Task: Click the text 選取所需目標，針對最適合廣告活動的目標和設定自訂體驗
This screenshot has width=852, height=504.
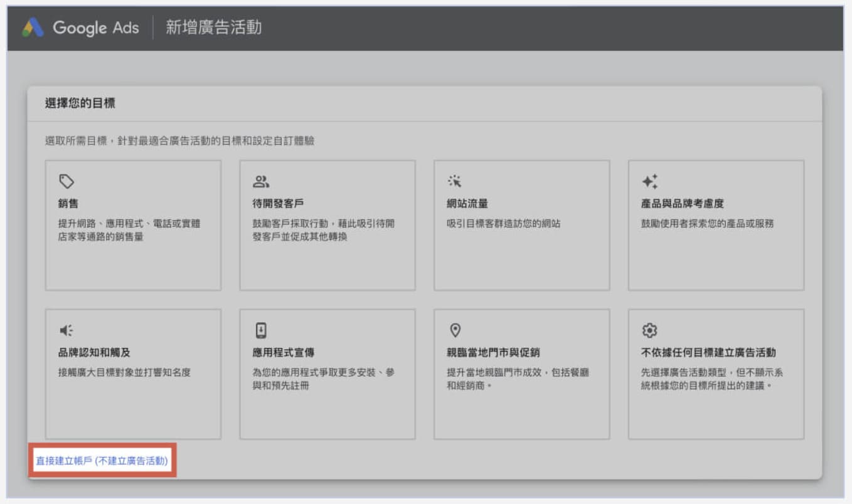Action: 180,141
